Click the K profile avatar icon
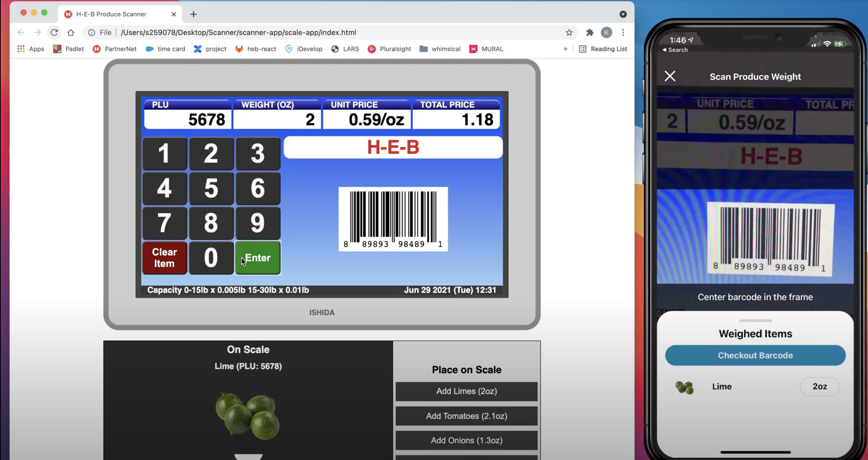868x460 pixels. [606, 33]
